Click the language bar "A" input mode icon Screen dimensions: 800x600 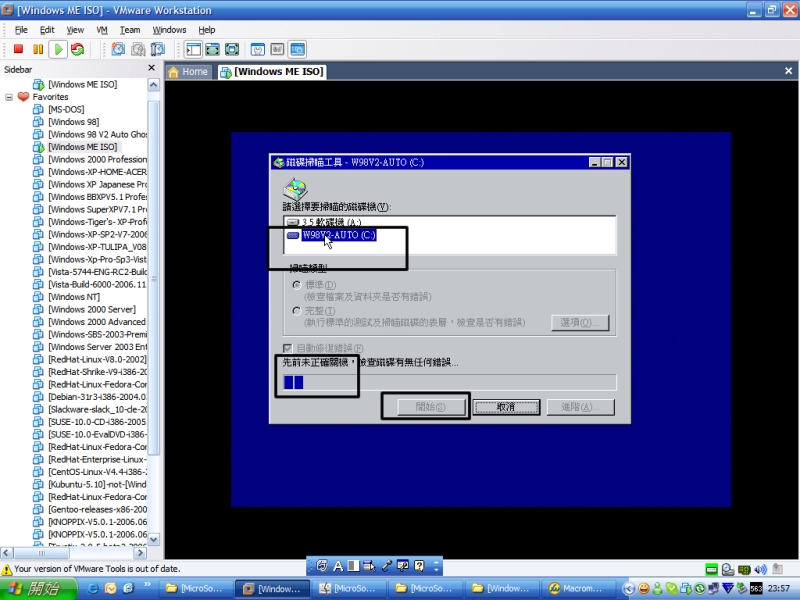(338, 565)
